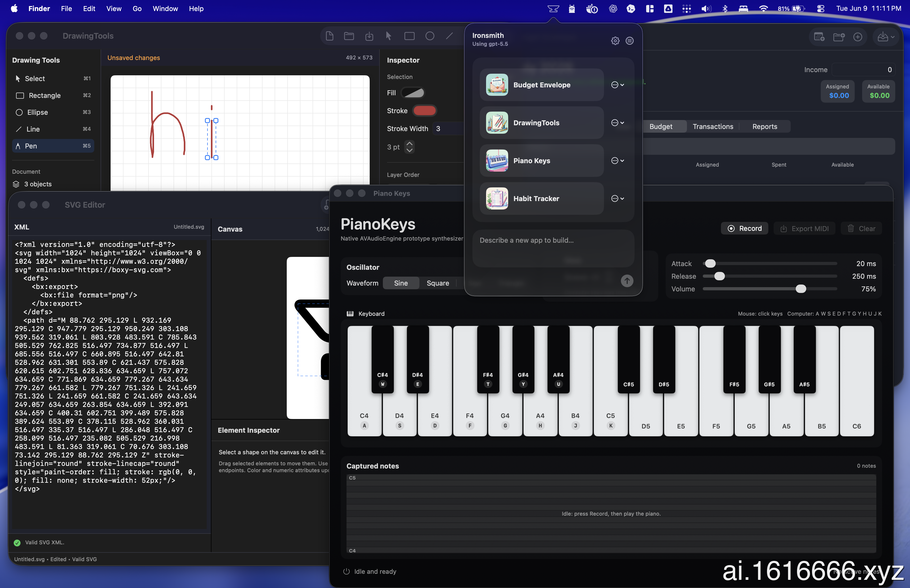Choose Select tool in Drawing Tools sidebar
Image resolution: width=910 pixels, height=588 pixels.
click(53, 79)
